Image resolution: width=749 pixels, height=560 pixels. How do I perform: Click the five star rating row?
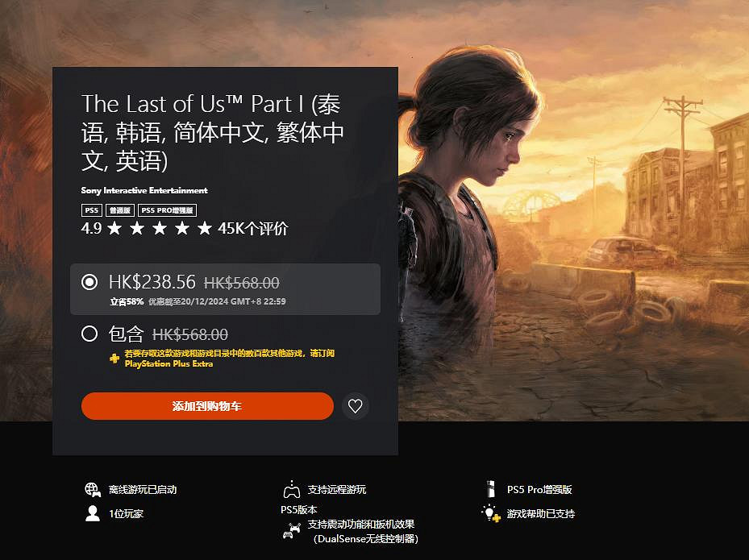160,228
